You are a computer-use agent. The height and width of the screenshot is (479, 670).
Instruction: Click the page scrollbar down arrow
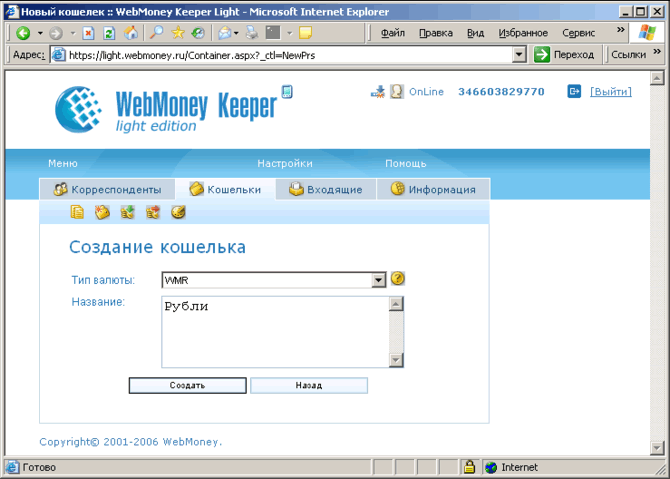pos(657,447)
